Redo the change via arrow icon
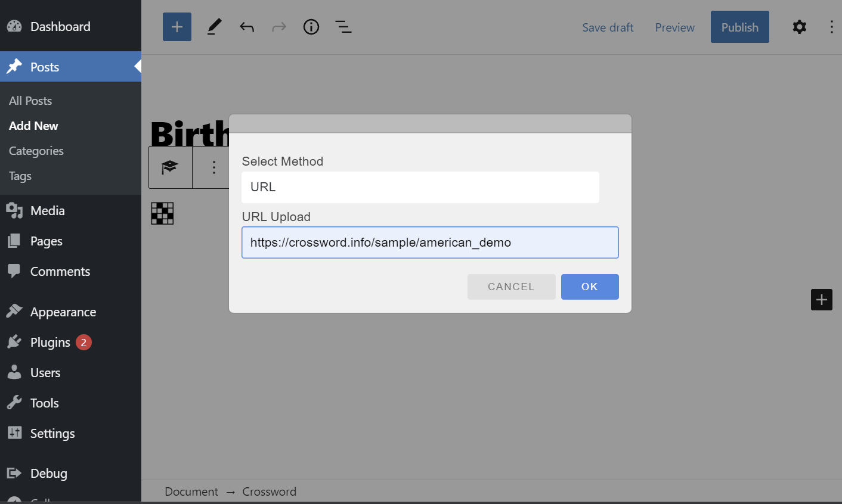Screen dimensions: 842x504 tap(279, 27)
